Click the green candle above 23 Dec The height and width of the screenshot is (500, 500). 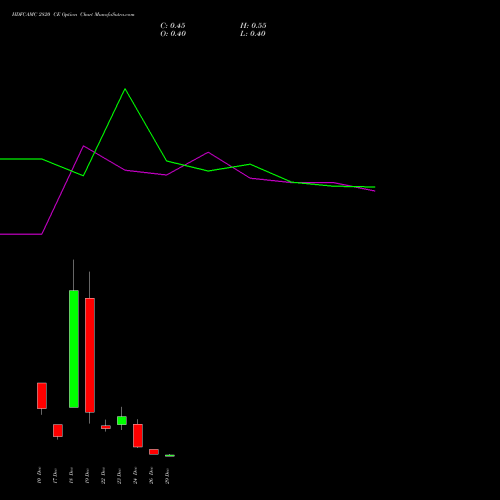(x=122, y=420)
